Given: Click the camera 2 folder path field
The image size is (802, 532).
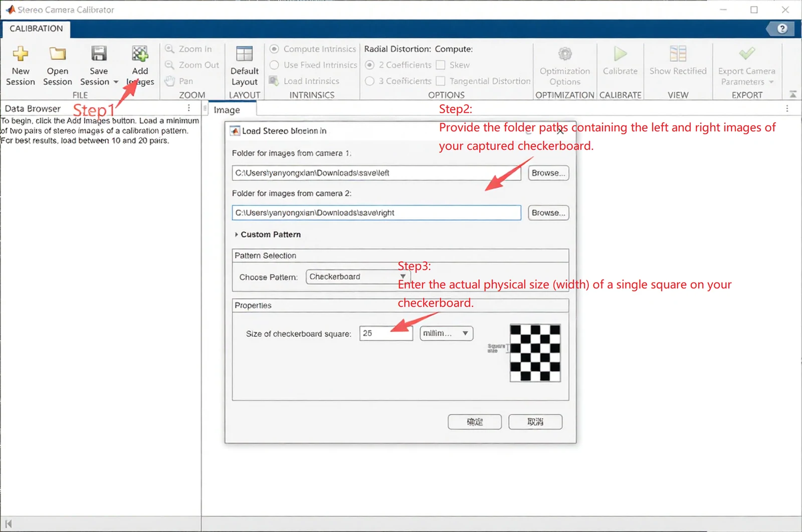Looking at the screenshot, I should coord(376,213).
